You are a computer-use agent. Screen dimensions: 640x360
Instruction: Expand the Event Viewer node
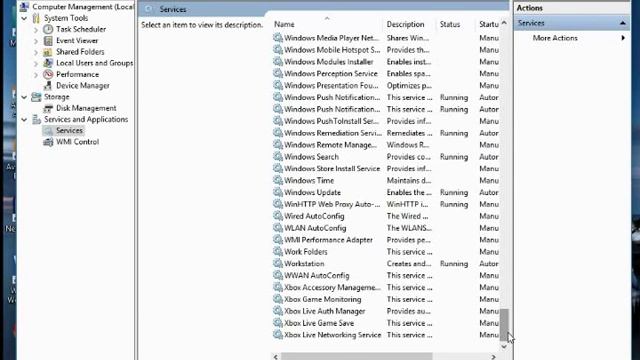click(36, 41)
